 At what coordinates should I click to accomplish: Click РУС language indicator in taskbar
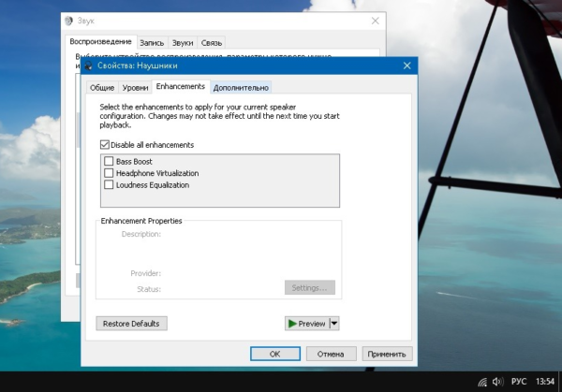pyautogui.click(x=518, y=382)
